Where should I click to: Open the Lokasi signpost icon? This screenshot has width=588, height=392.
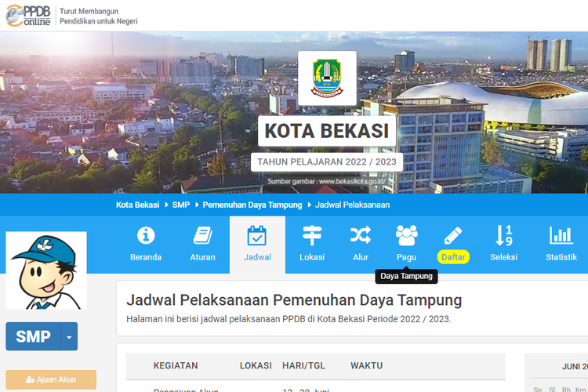click(x=312, y=235)
